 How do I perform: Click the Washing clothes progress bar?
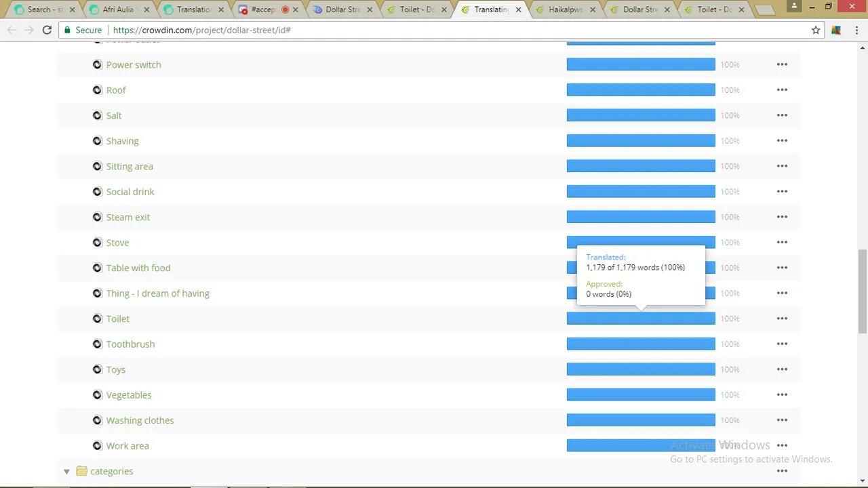pyautogui.click(x=641, y=420)
